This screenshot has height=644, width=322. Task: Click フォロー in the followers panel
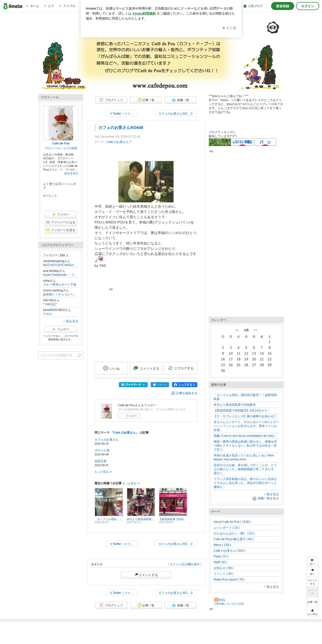coord(61,329)
